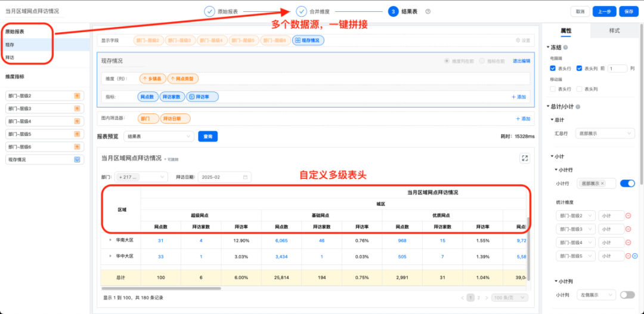The width and height of the screenshot is (644, 314).
Task: Click the 取消 button
Action: coord(580,11)
